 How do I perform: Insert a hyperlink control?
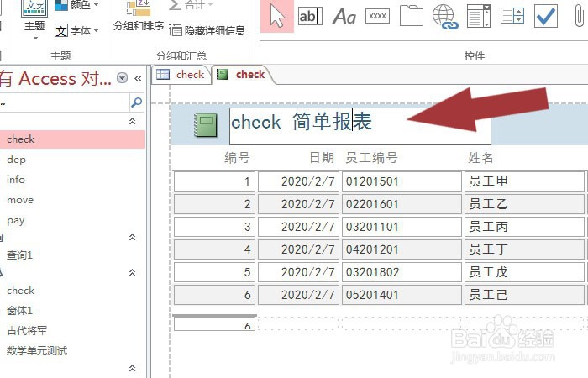tap(444, 17)
